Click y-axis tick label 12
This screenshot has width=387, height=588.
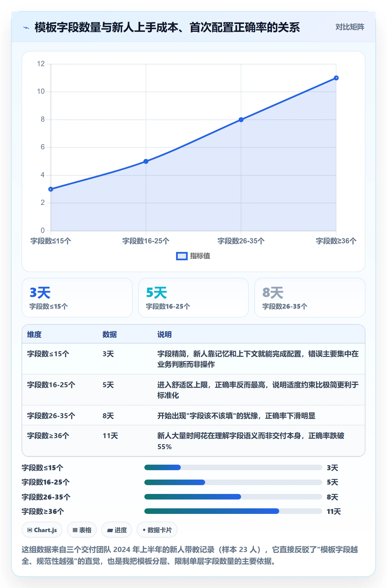point(41,64)
